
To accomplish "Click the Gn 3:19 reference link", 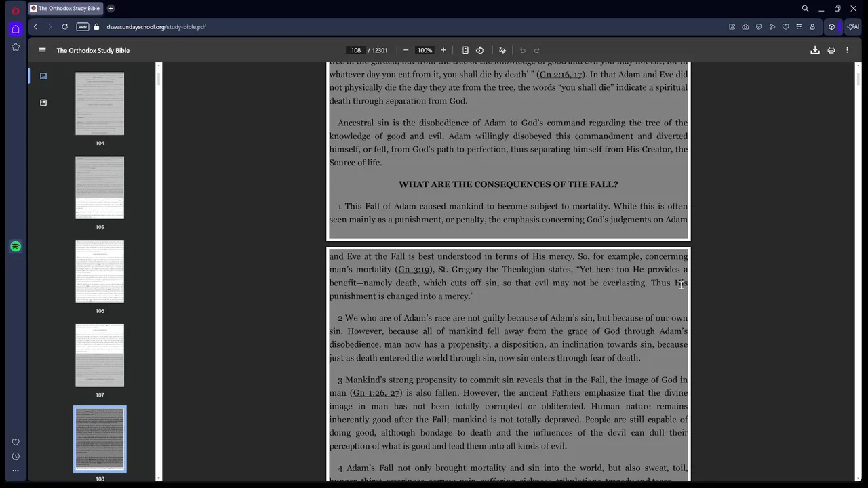I will point(413,270).
